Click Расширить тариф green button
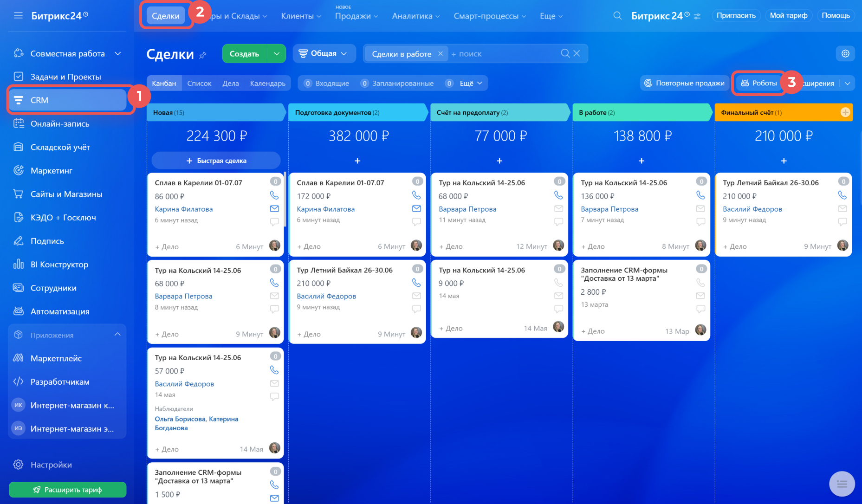 [x=67, y=490]
